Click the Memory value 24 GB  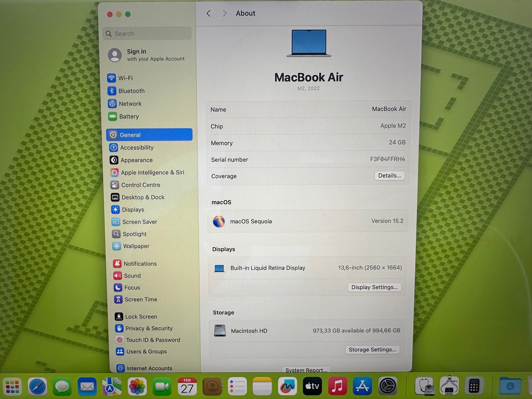click(397, 142)
